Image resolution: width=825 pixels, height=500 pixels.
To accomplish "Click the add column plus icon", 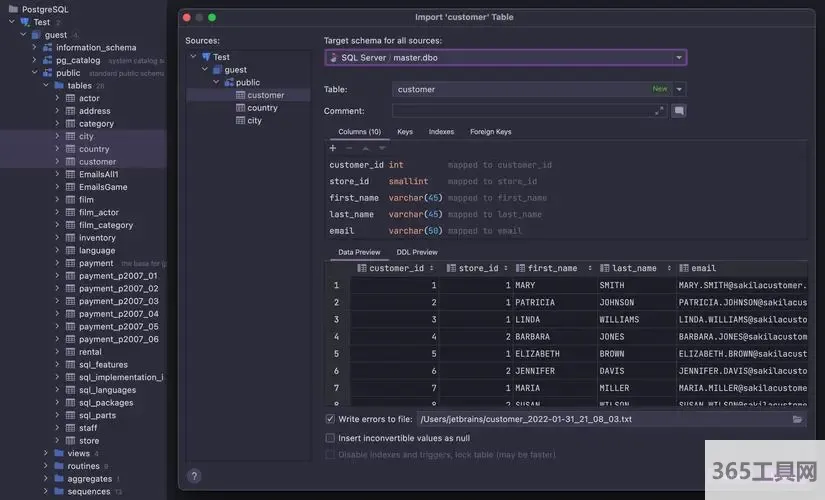I will tap(333, 148).
